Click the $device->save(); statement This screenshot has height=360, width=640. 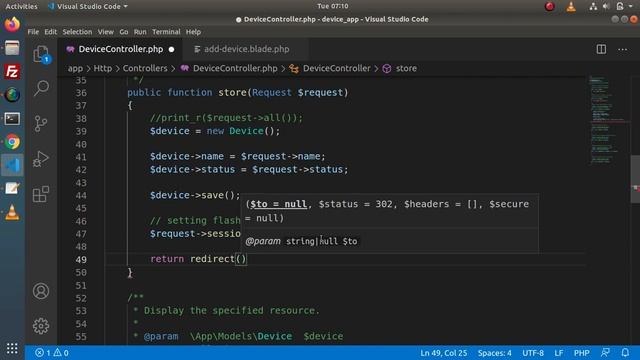click(195, 195)
